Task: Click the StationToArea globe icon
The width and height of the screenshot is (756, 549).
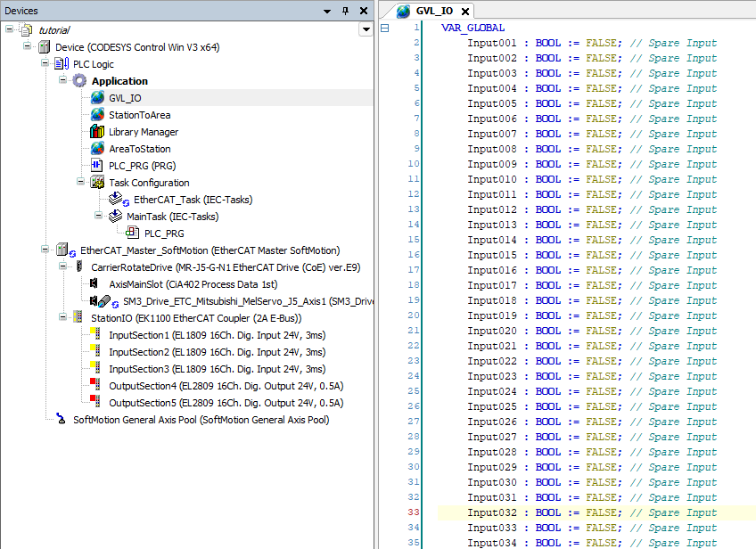Action: click(97, 114)
